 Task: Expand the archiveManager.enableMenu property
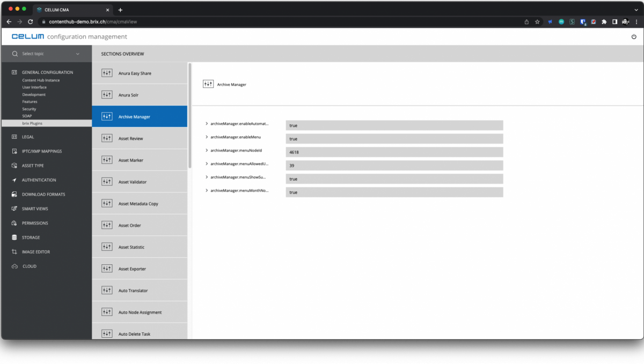[207, 137]
